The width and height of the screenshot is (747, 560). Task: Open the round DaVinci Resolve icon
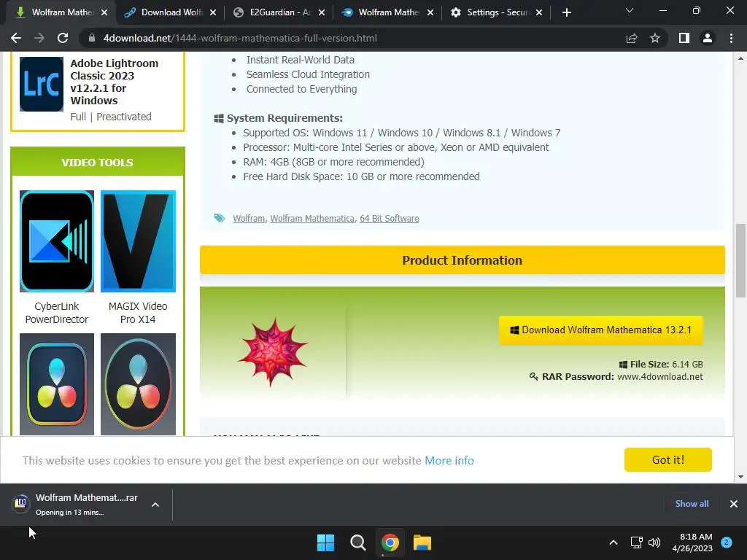tap(138, 384)
